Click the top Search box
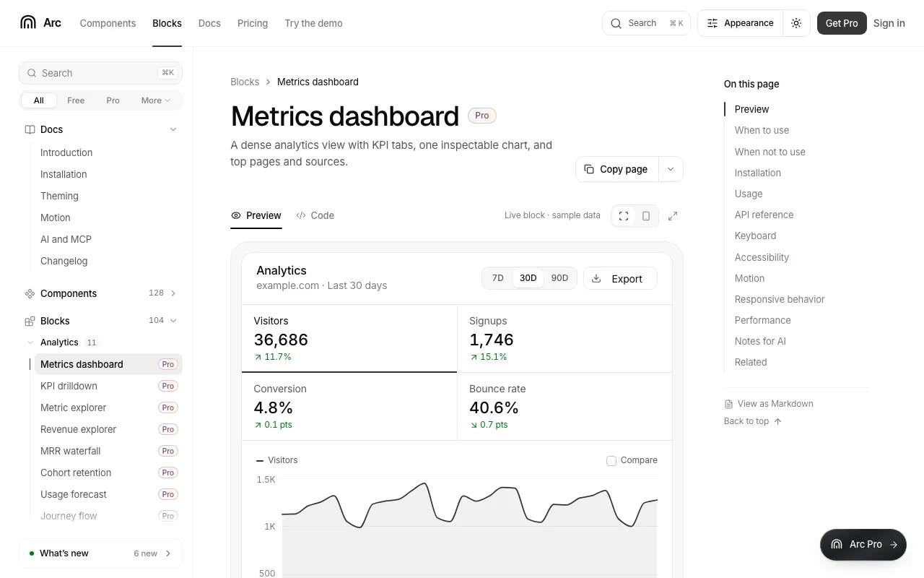924x578 pixels. click(646, 23)
